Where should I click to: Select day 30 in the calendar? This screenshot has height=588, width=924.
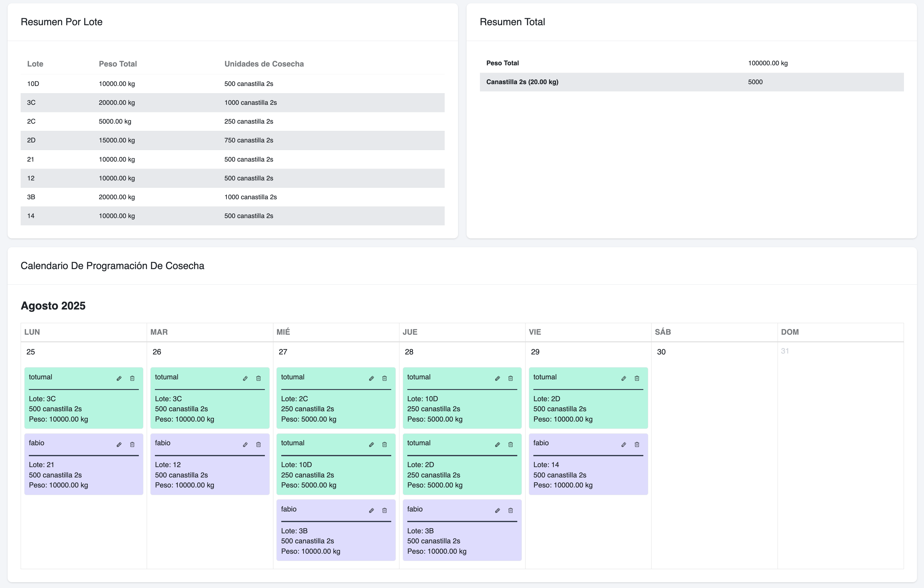[x=661, y=352]
